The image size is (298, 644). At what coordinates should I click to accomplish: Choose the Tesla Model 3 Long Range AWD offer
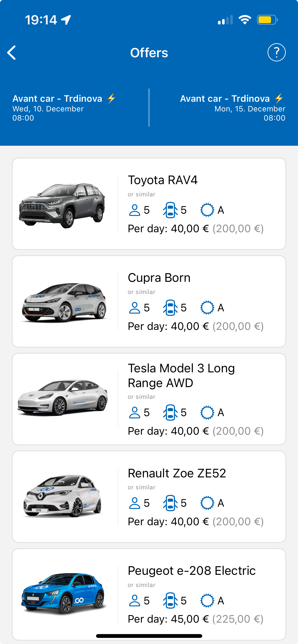(181, 375)
